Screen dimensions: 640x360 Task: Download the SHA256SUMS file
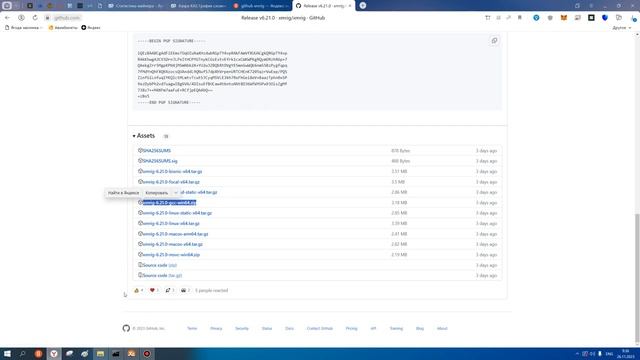coord(157,151)
